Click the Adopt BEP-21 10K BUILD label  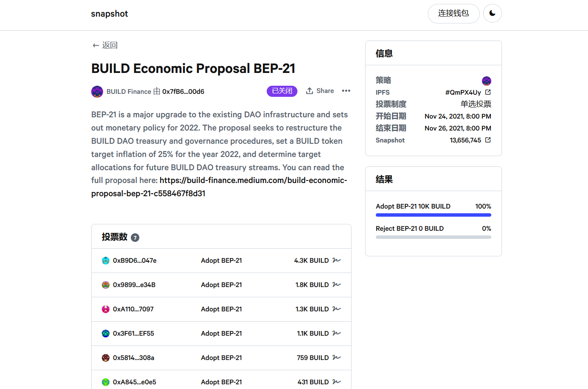tap(413, 206)
